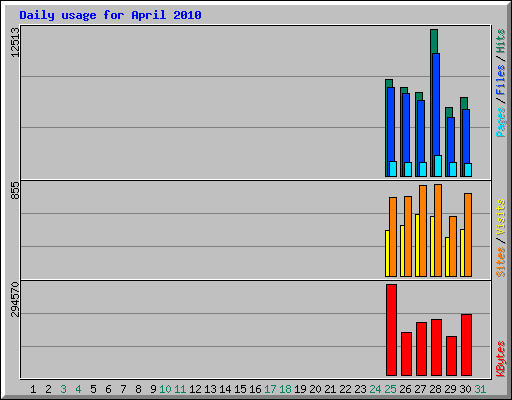Select the red KBytes bar for day 26

tap(406, 354)
